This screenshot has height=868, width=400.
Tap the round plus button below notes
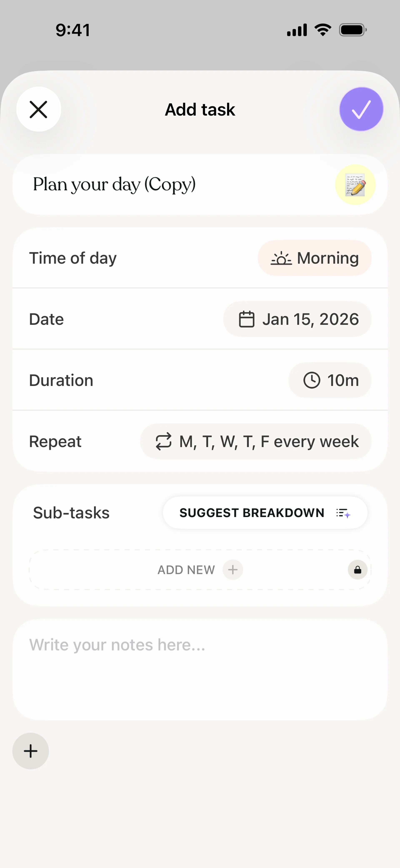click(x=31, y=751)
